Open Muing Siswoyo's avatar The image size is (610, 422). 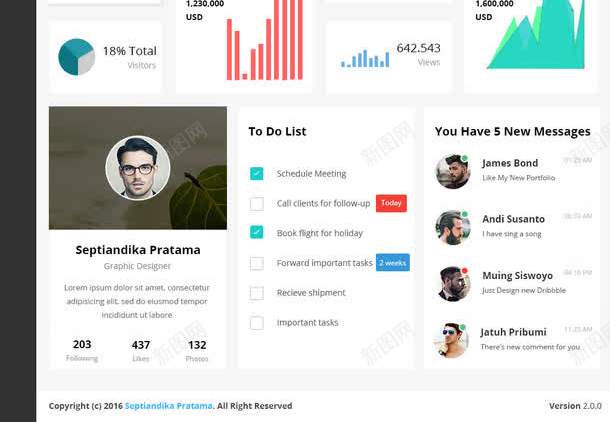453,284
